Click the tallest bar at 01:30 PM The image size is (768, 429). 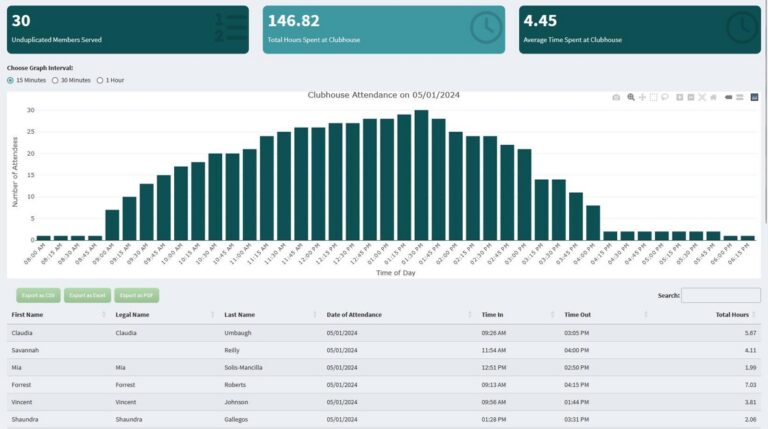pyautogui.click(x=421, y=175)
